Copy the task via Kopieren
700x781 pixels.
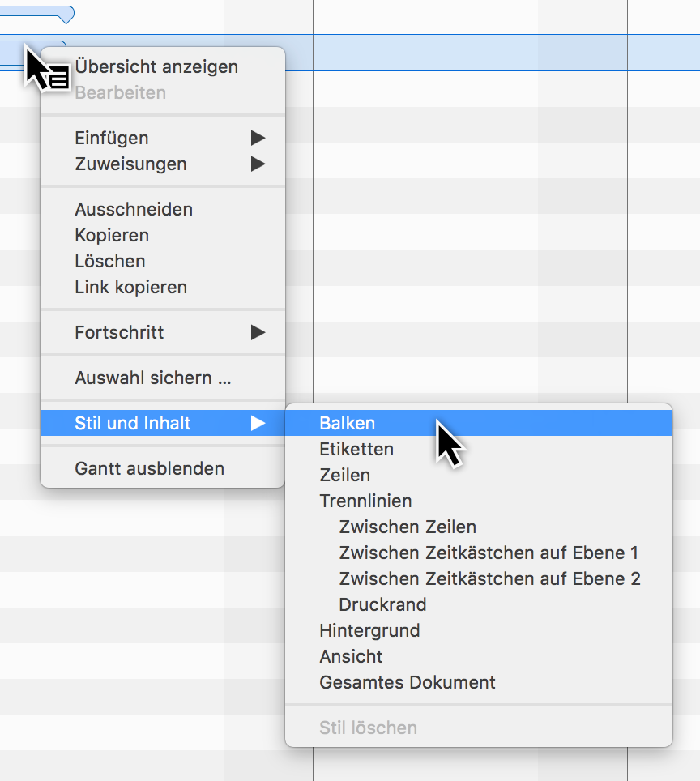click(112, 235)
